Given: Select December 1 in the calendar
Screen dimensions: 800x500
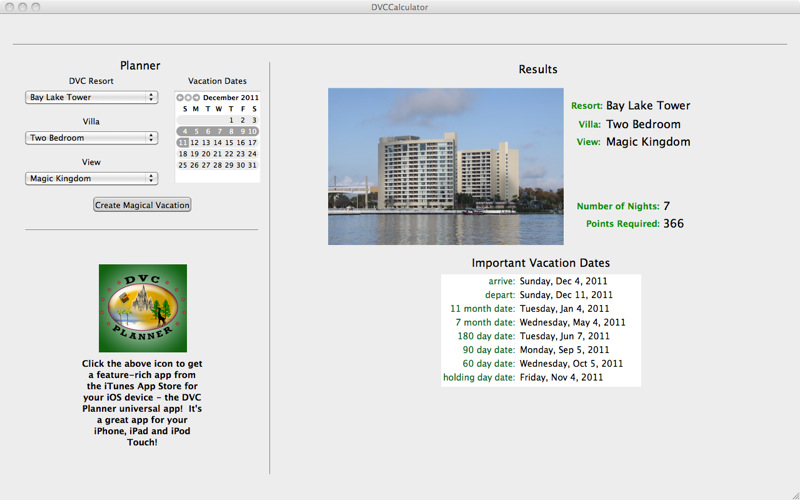Looking at the screenshot, I should tap(231, 120).
